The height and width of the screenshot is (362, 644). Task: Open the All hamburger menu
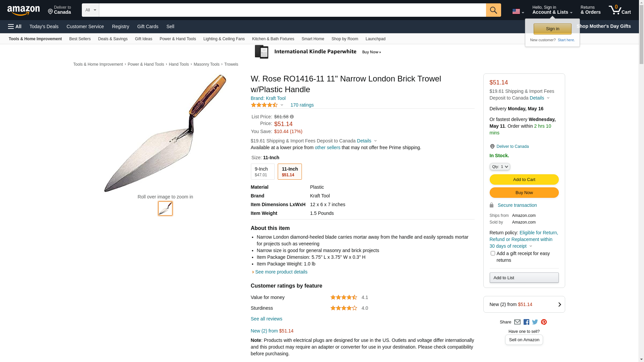click(x=15, y=26)
